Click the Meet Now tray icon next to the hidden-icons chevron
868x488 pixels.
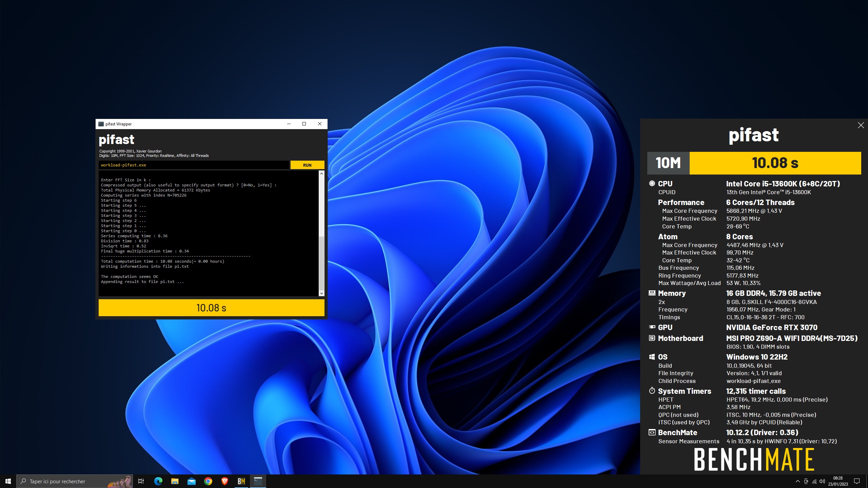806,481
